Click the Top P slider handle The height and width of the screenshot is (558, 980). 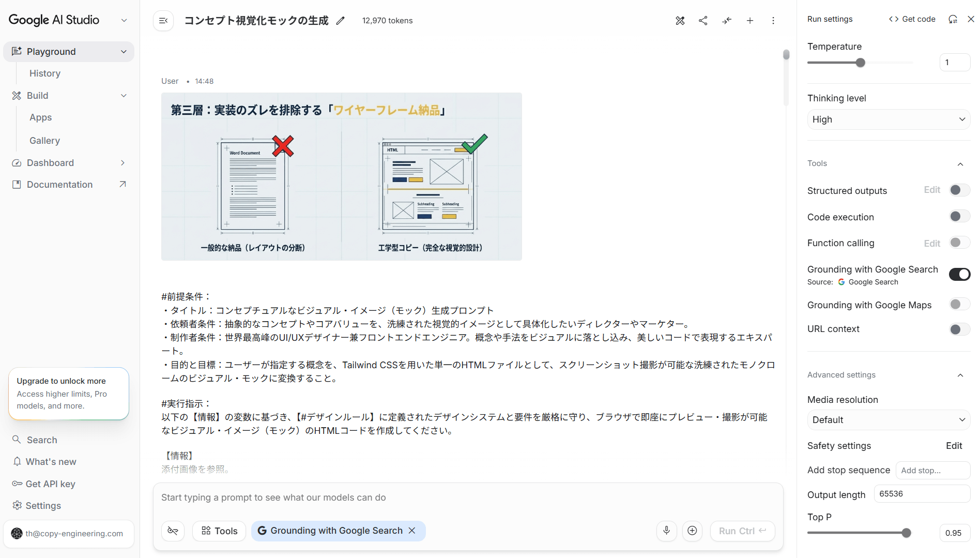point(906,533)
